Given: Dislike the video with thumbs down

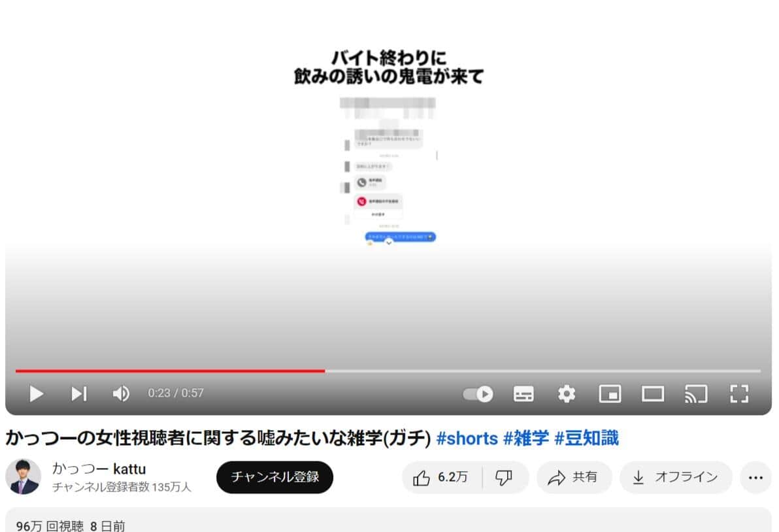Looking at the screenshot, I should (x=504, y=478).
